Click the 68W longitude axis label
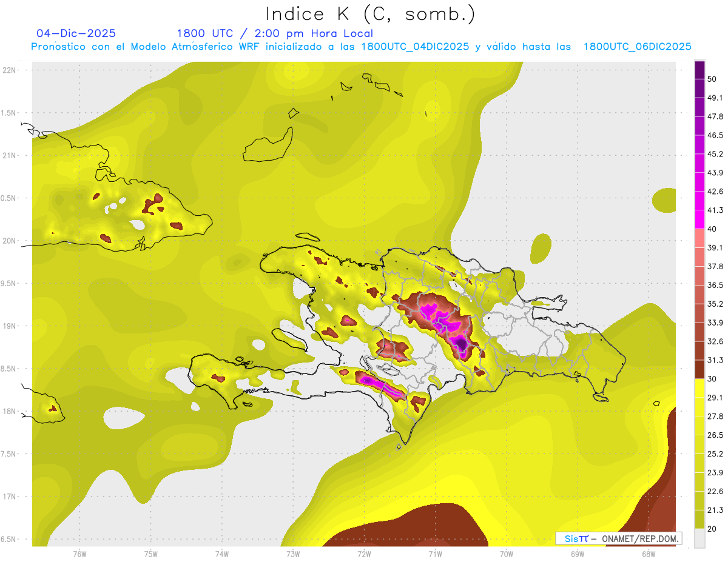This screenshot has width=728, height=562. 648,554
